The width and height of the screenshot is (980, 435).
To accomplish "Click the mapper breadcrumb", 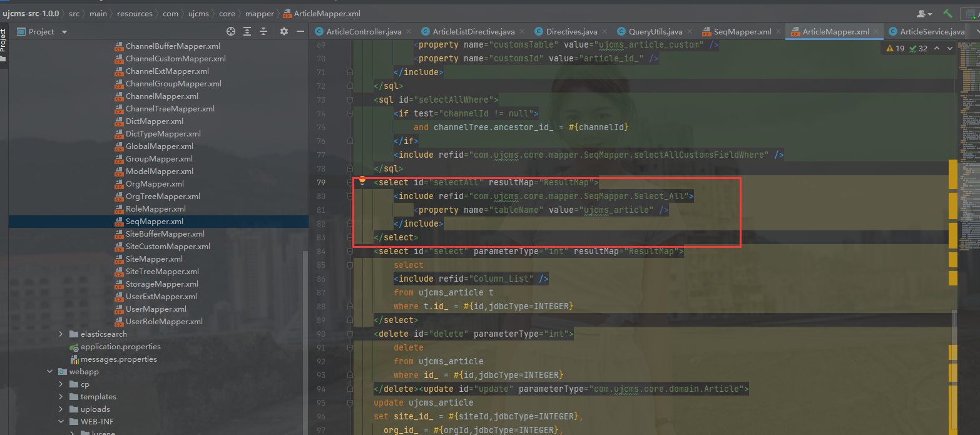I will [259, 13].
